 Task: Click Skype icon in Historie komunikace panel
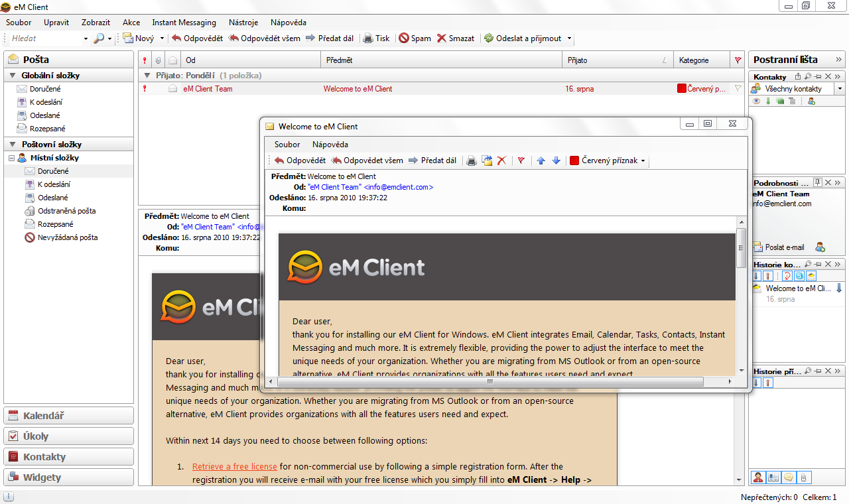(799, 276)
